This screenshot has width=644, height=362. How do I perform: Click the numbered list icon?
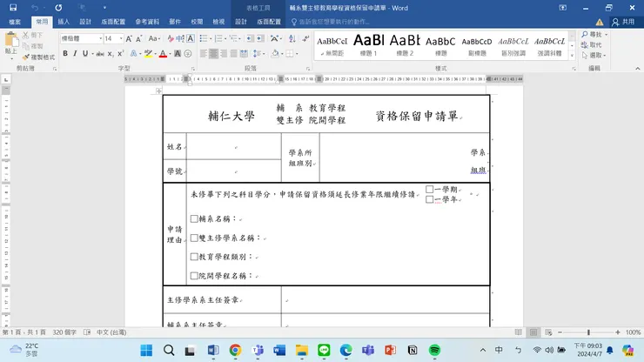pyautogui.click(x=218, y=38)
